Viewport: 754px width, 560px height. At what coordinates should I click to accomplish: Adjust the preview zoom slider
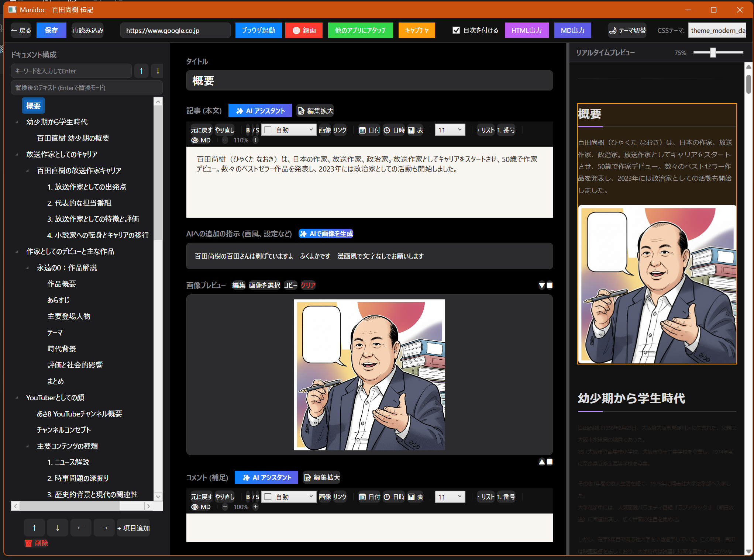pyautogui.click(x=712, y=52)
